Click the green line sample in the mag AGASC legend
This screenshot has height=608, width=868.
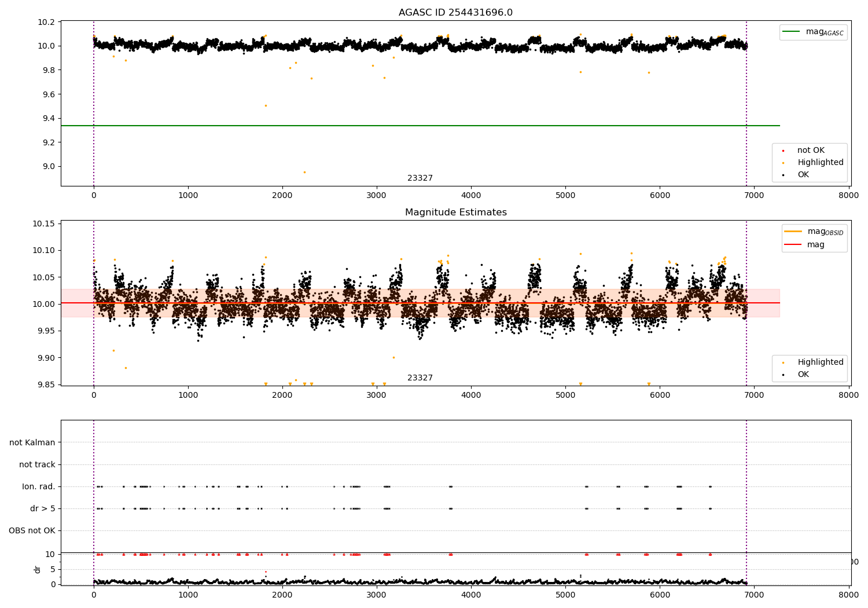[791, 31]
